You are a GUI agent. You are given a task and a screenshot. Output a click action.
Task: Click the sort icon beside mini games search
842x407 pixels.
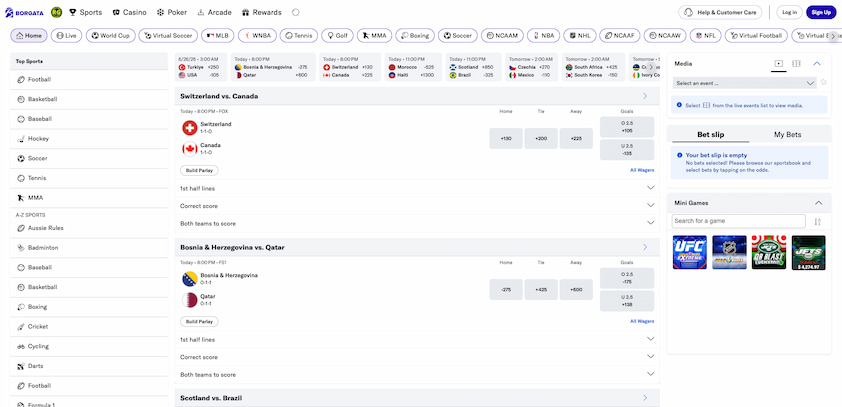click(x=818, y=221)
